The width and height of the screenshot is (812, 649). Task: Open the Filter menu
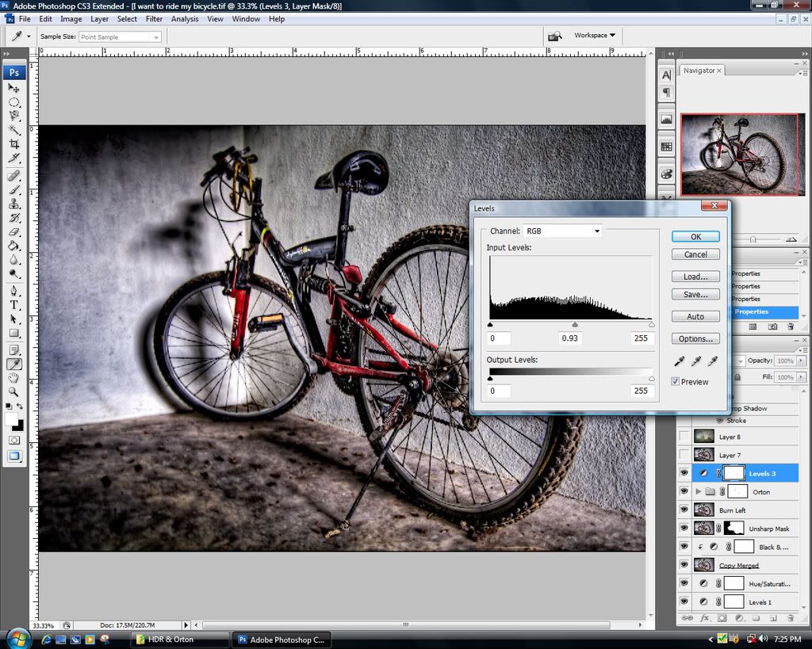click(x=154, y=19)
